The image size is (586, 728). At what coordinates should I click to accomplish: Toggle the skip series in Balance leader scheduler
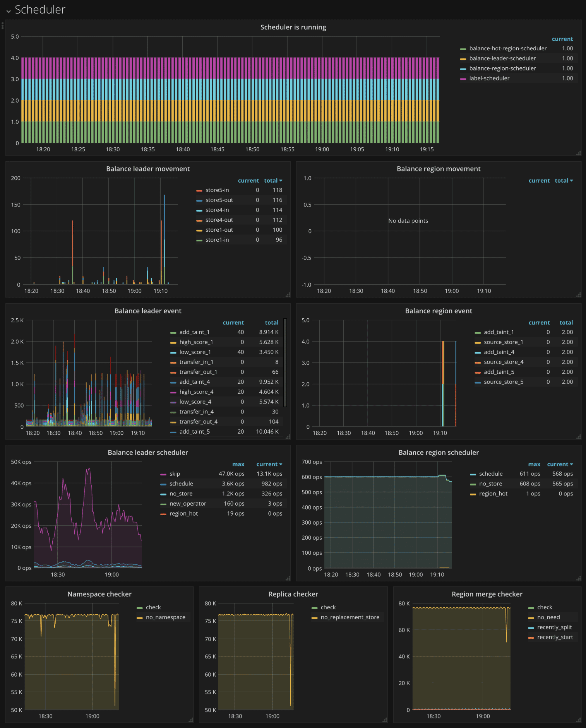tap(175, 474)
